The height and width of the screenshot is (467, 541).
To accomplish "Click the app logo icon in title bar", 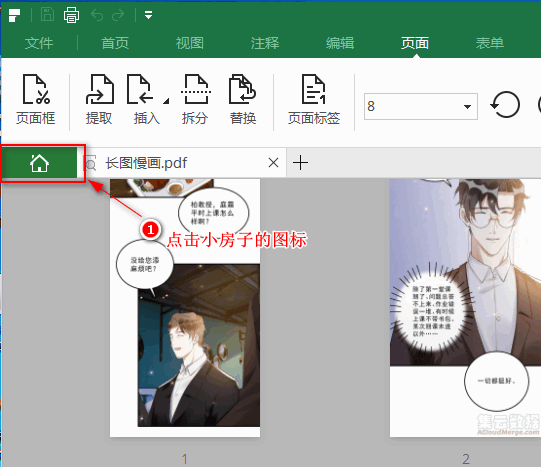I will [14, 15].
